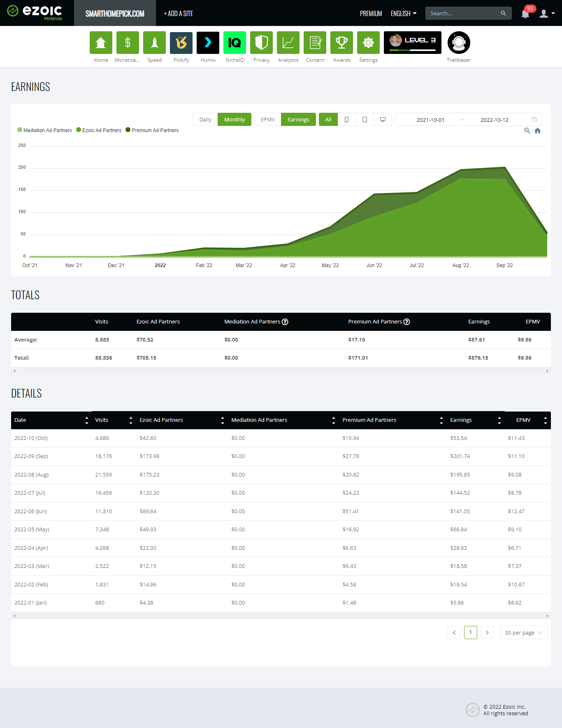Open the NicheIQ icon

pyautogui.click(x=235, y=43)
